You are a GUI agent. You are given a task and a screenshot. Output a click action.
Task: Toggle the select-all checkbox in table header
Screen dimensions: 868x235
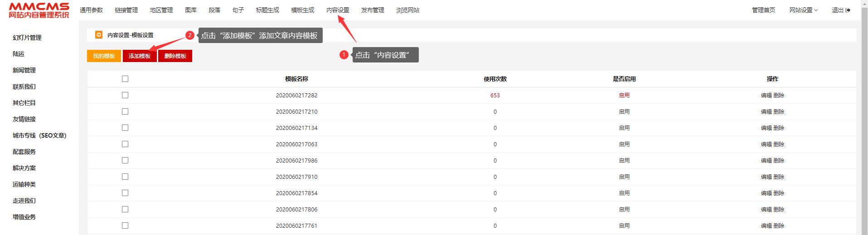pyautogui.click(x=125, y=79)
